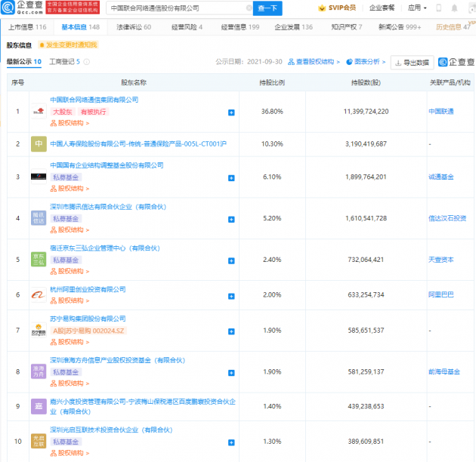Open the 应用 dropdown menu

pyautogui.click(x=417, y=8)
